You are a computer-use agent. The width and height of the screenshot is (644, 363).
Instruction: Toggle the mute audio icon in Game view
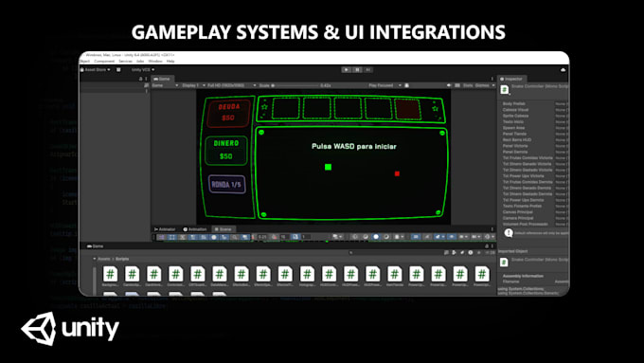449,85
